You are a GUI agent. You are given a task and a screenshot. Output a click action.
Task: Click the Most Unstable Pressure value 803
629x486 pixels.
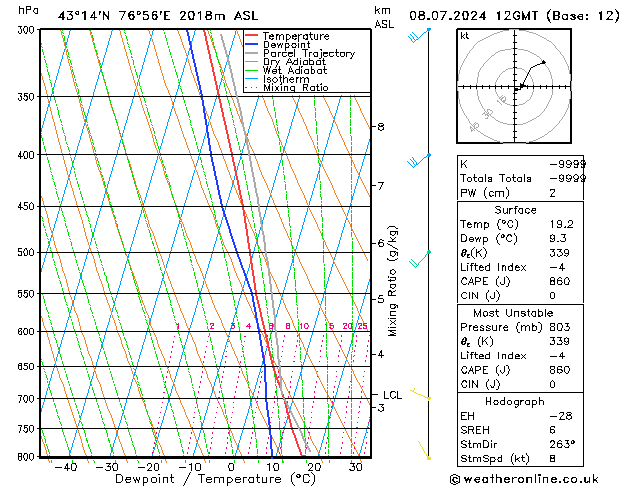coord(560,327)
